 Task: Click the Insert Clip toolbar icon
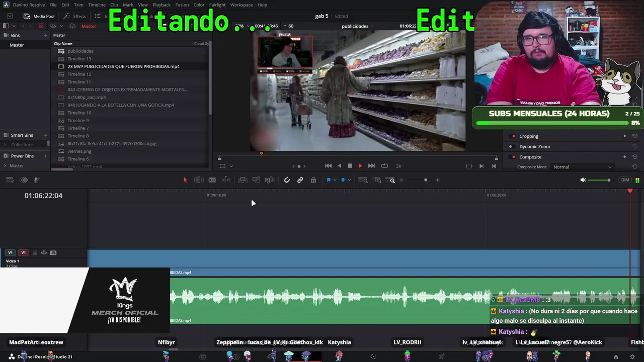(243, 180)
